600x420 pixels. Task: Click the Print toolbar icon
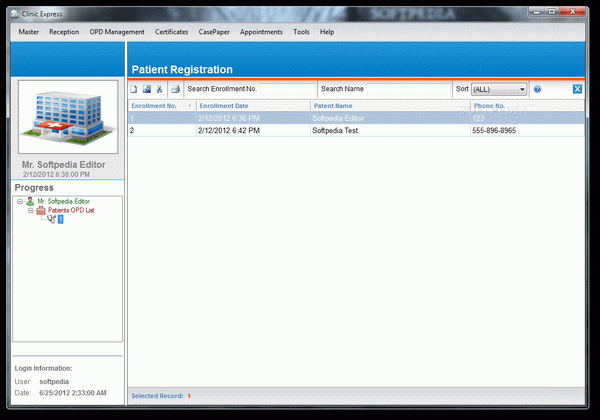(x=175, y=89)
